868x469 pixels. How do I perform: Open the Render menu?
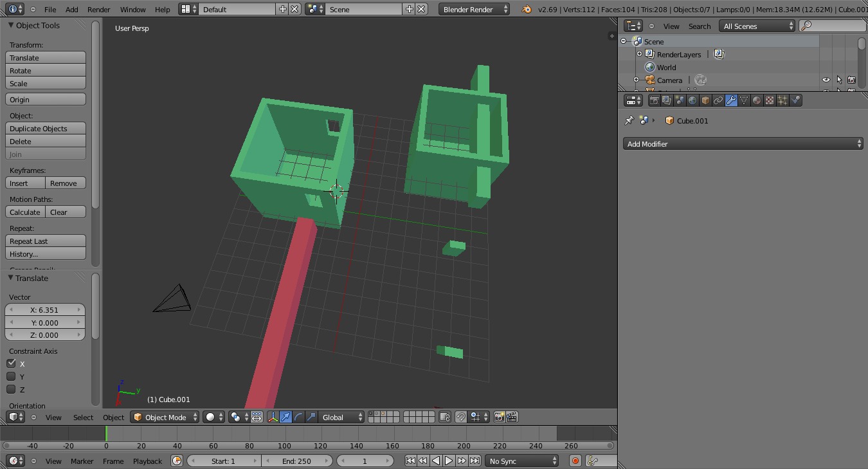[98, 9]
